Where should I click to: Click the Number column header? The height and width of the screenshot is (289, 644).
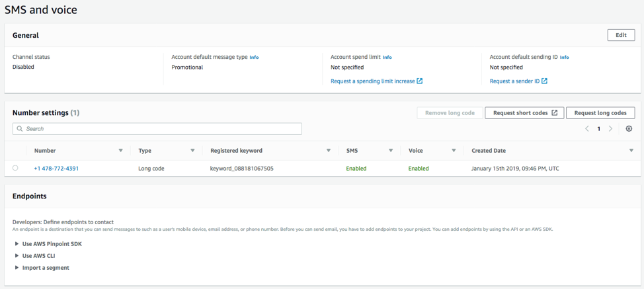tap(45, 151)
